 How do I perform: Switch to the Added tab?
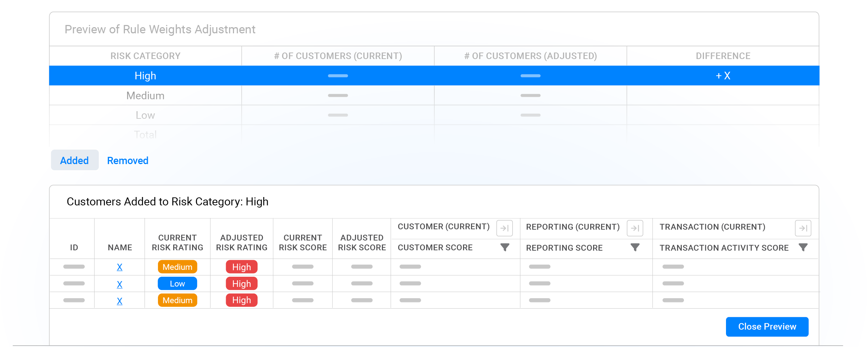(x=74, y=160)
